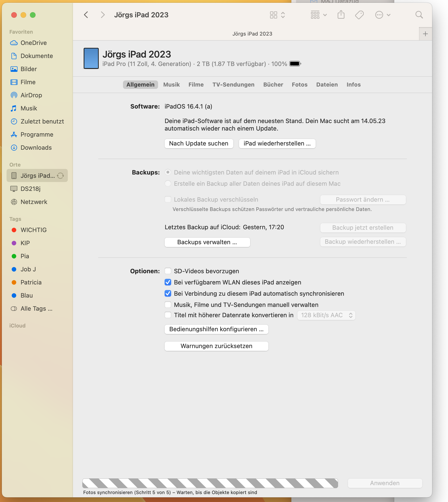Open Backups verwalten dialog

point(207,242)
